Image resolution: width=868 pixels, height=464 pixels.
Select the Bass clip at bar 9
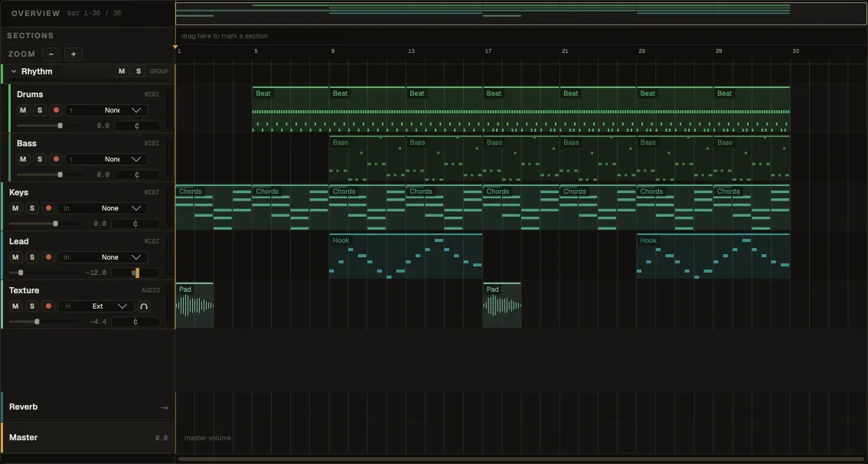(x=367, y=158)
